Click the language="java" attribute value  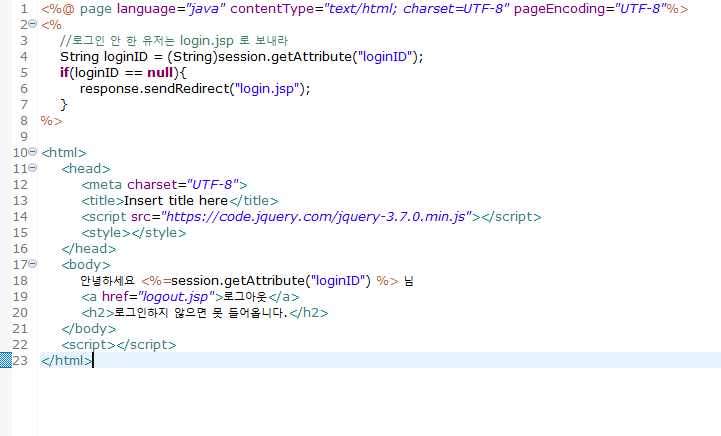(x=206, y=9)
